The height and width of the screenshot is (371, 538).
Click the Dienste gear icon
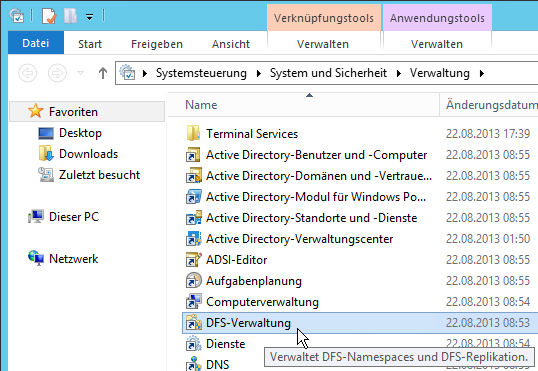[194, 344]
